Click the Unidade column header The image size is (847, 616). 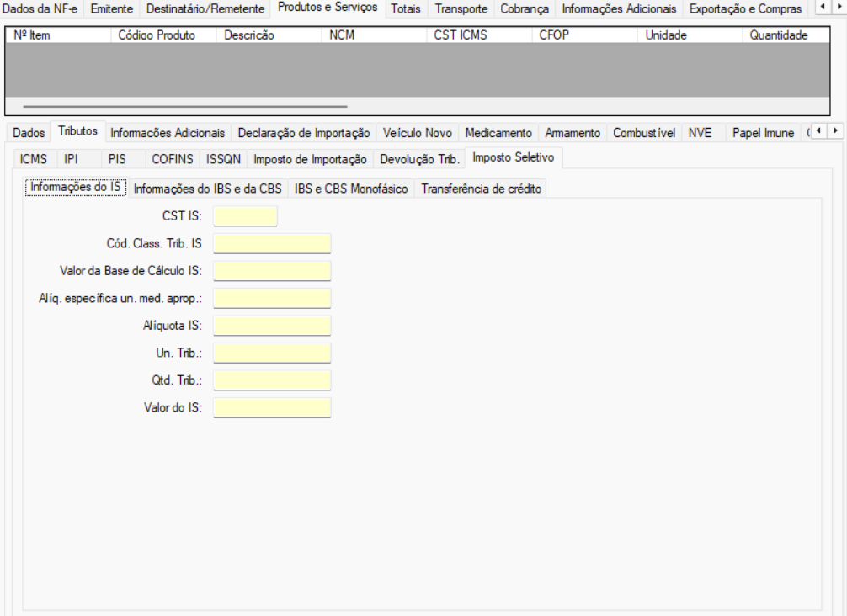pyautogui.click(x=690, y=35)
